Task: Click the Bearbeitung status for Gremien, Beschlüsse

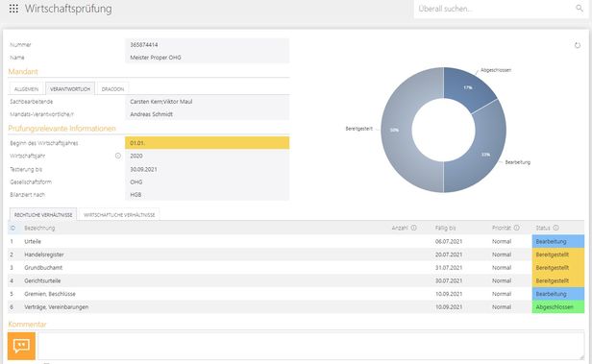Action: pyautogui.click(x=558, y=294)
